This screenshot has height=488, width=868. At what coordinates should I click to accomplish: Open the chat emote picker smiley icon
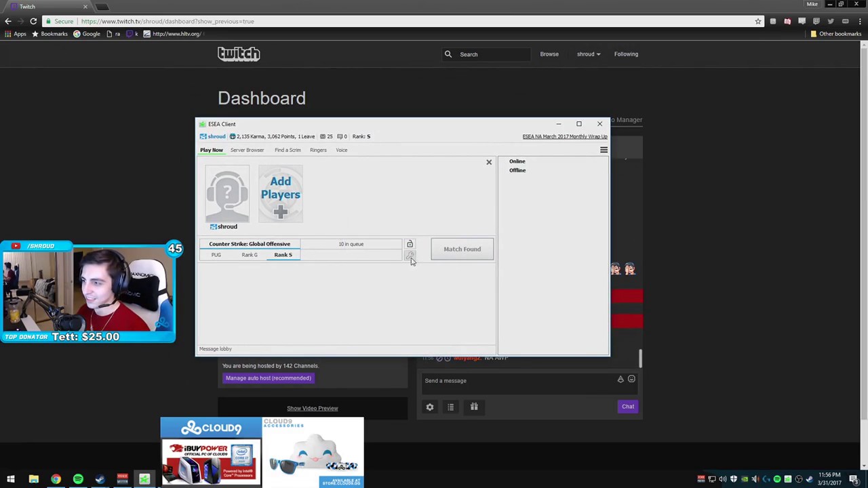coord(631,380)
